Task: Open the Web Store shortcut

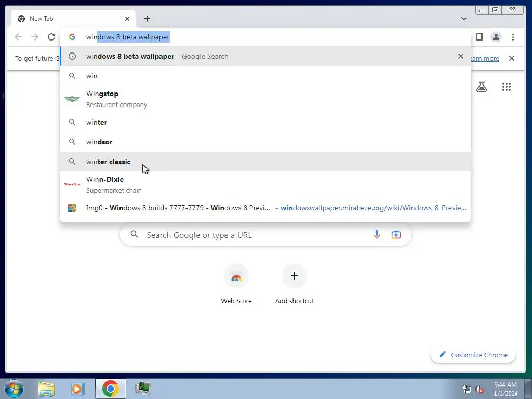Action: click(x=236, y=284)
